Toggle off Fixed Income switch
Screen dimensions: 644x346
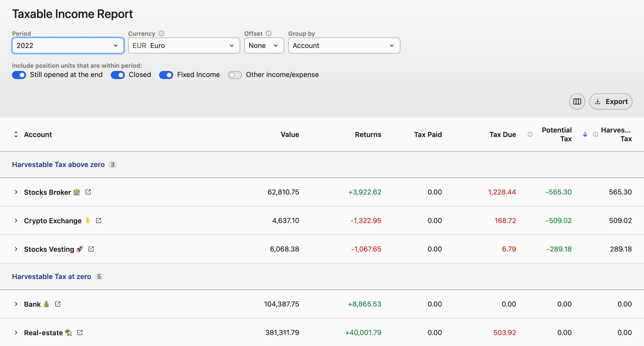pos(166,75)
